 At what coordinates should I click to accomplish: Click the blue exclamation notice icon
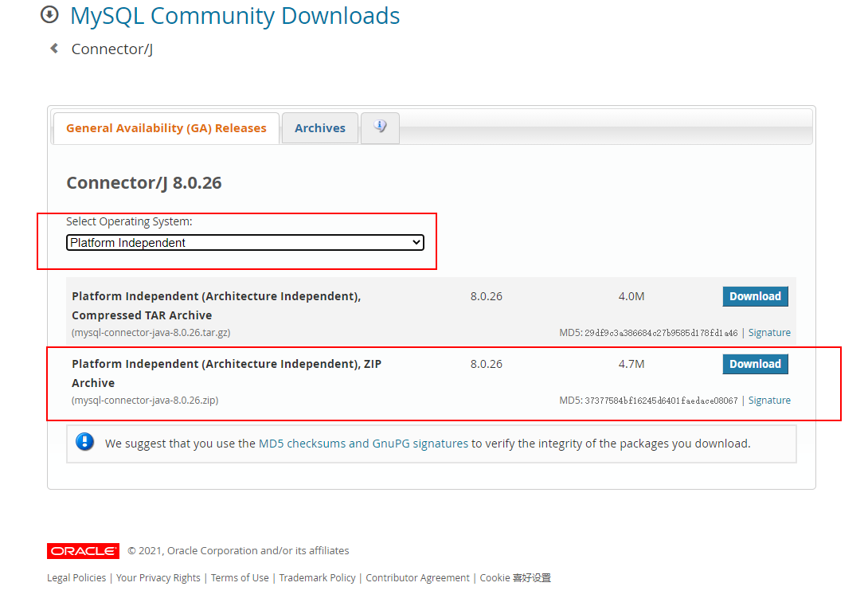click(84, 442)
